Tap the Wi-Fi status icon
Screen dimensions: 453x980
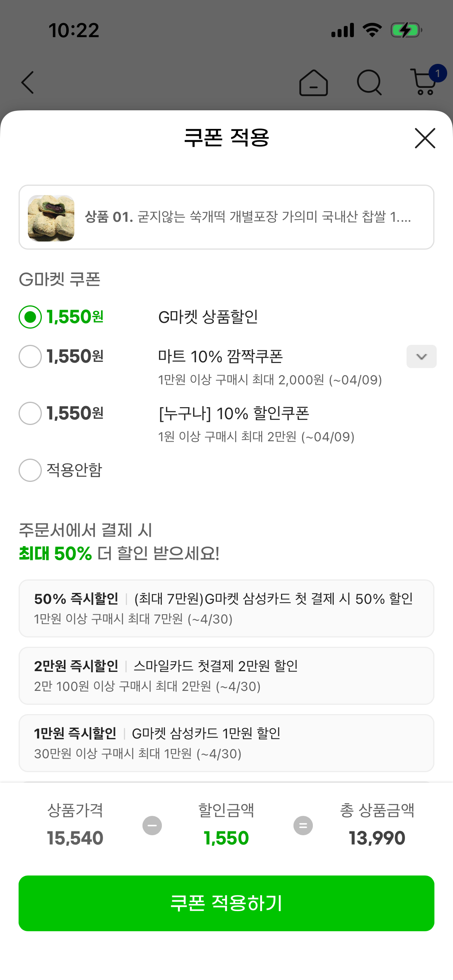(x=372, y=30)
